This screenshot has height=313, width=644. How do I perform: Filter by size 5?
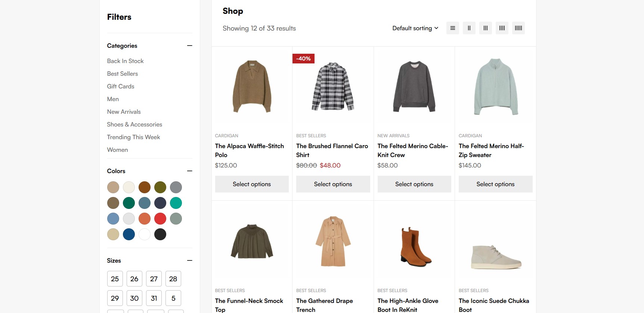pos(173,298)
